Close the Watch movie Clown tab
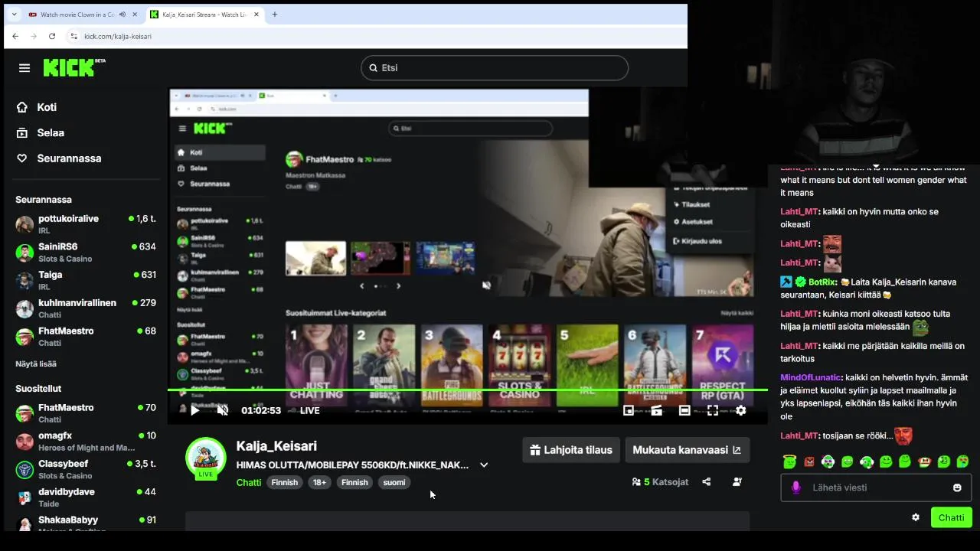This screenshot has height=551, width=980. 135,14
